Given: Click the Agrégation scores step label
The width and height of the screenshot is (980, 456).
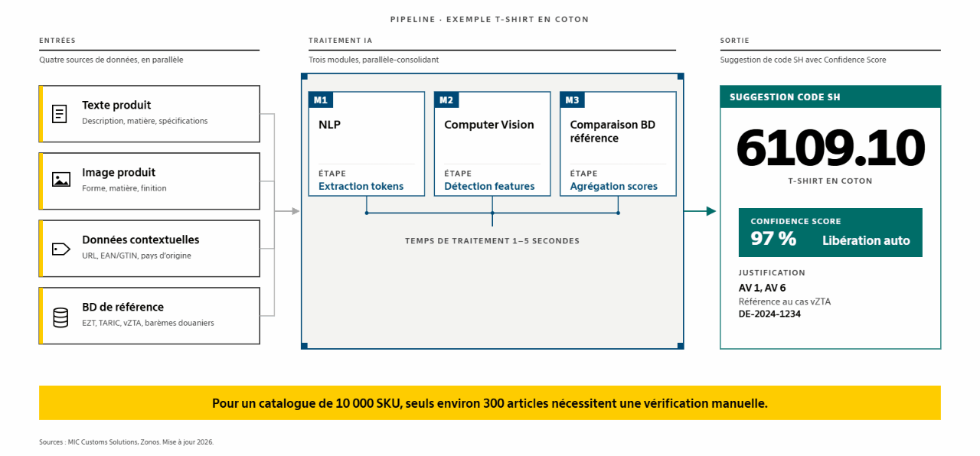Looking at the screenshot, I should pyautogui.click(x=613, y=186).
